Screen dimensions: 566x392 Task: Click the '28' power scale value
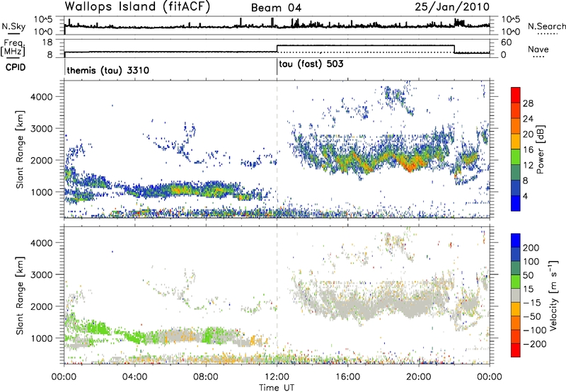click(x=528, y=103)
